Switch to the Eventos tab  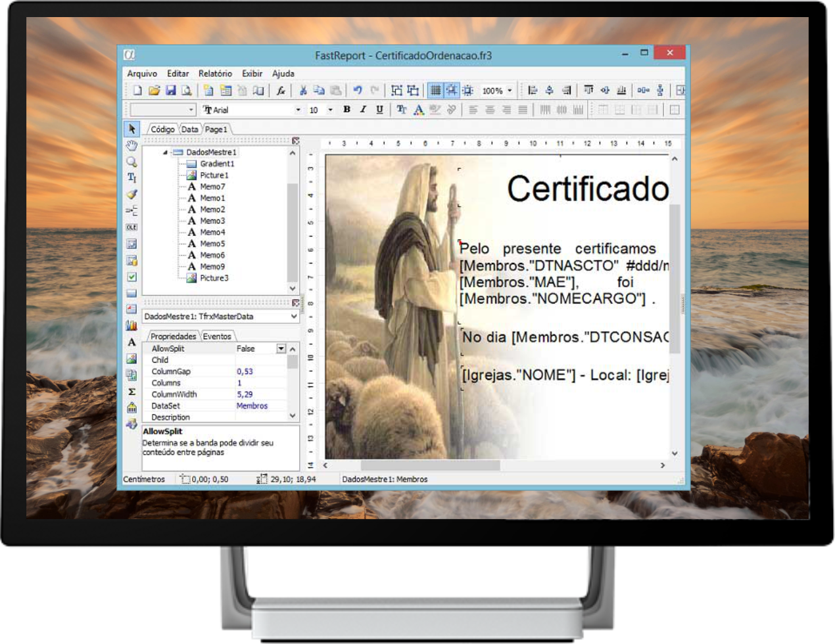point(218,335)
